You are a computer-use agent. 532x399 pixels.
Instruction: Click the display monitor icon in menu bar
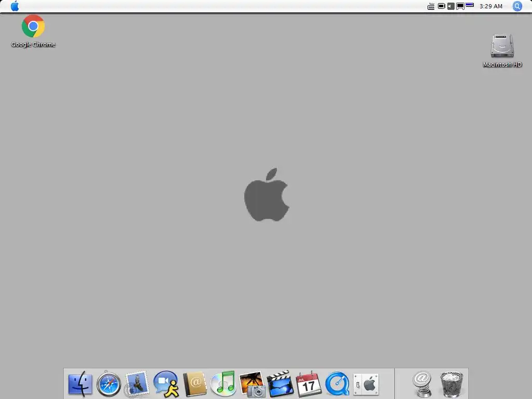[460, 6]
